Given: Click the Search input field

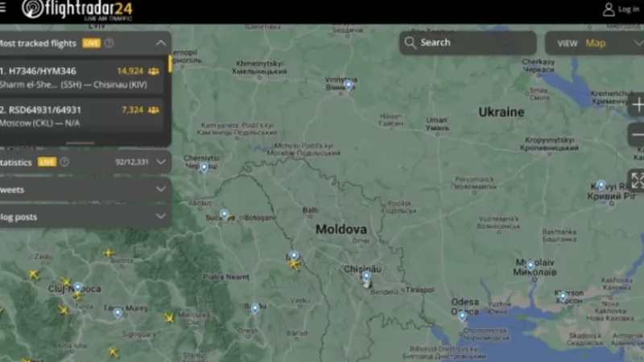Looking at the screenshot, I should [469, 43].
